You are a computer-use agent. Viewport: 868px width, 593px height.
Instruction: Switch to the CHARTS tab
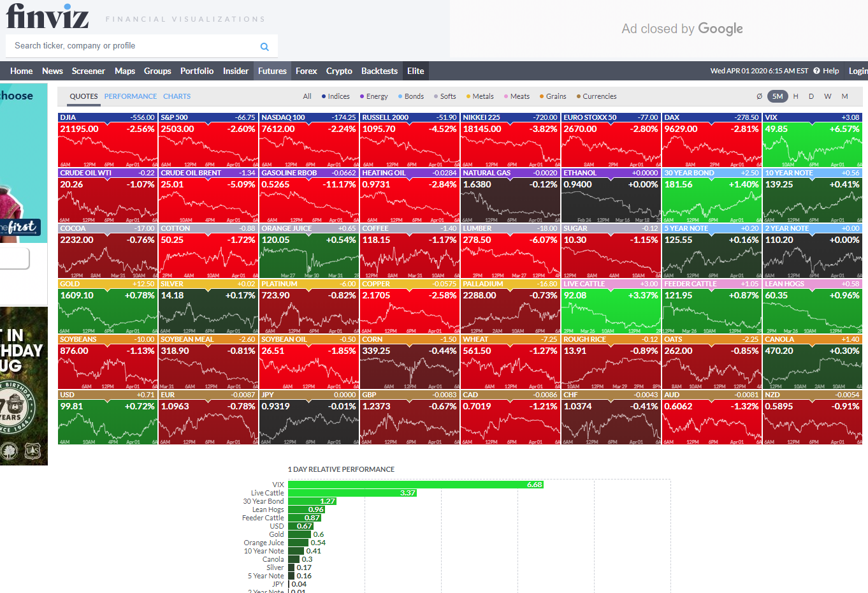[177, 96]
